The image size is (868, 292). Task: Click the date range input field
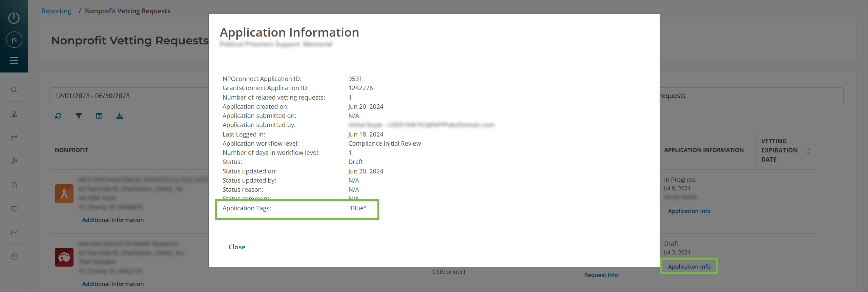pyautogui.click(x=129, y=96)
